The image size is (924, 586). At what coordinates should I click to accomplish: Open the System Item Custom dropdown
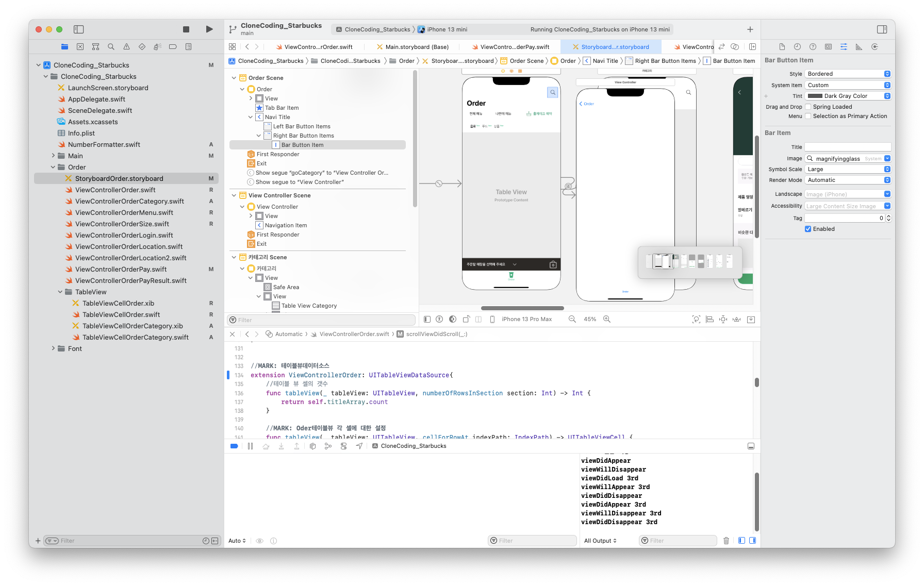coord(848,85)
